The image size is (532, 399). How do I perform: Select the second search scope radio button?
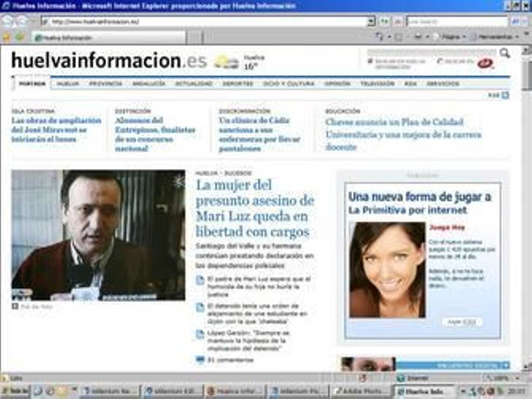click(x=440, y=61)
